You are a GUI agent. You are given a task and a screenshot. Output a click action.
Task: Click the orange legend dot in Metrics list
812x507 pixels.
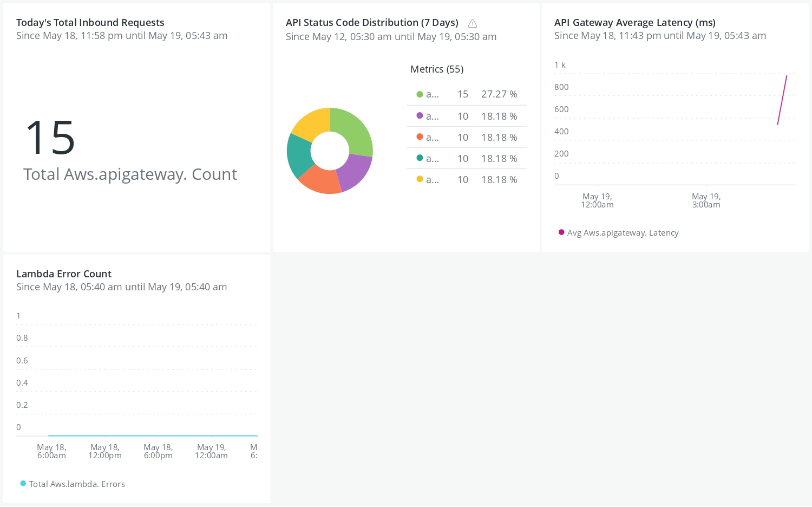[420, 137]
